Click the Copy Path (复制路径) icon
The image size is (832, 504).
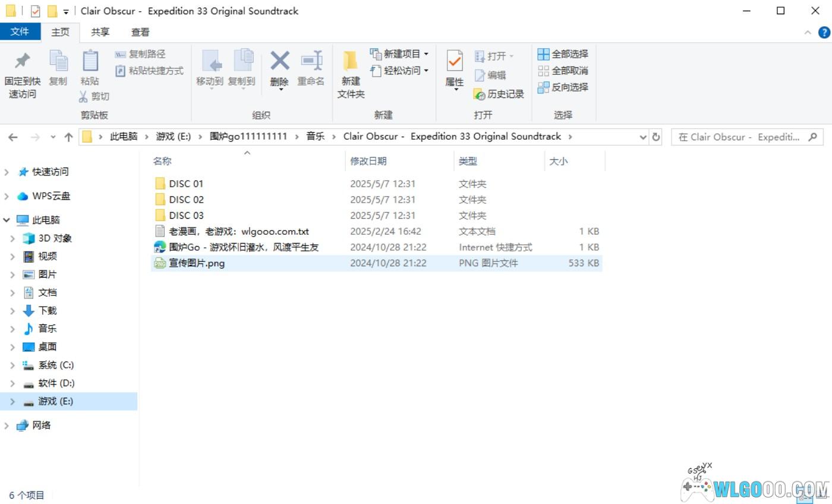click(x=121, y=54)
